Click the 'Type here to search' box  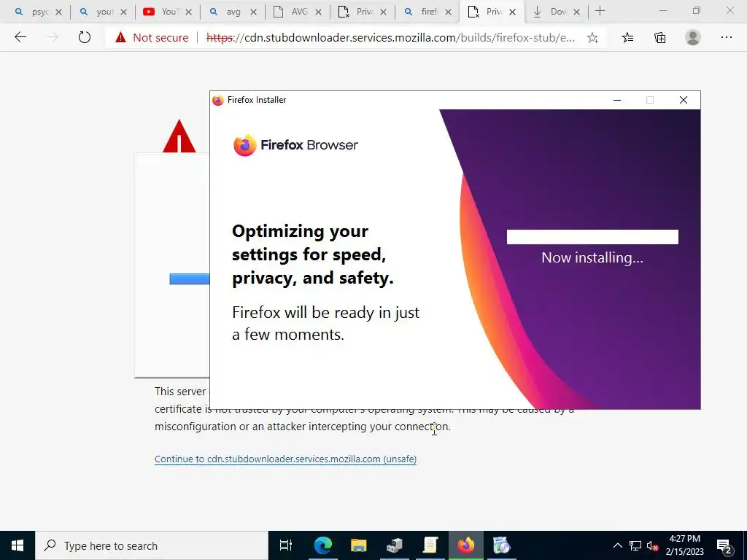(152, 545)
